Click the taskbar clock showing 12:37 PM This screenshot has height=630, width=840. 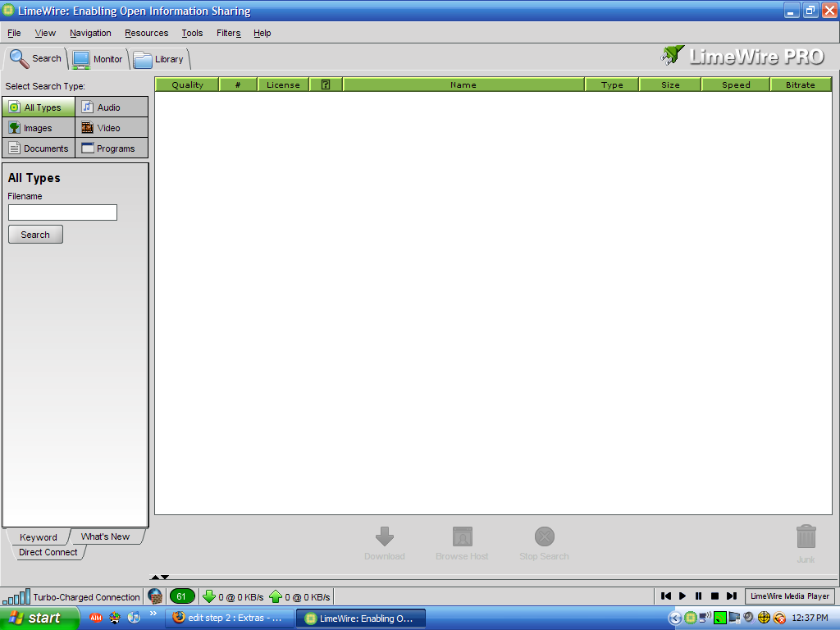(x=810, y=619)
